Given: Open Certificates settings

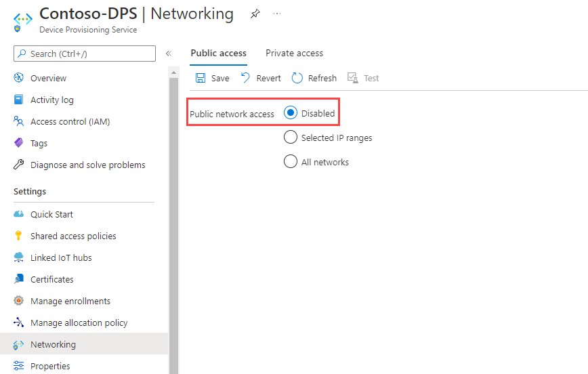Looking at the screenshot, I should (52, 279).
